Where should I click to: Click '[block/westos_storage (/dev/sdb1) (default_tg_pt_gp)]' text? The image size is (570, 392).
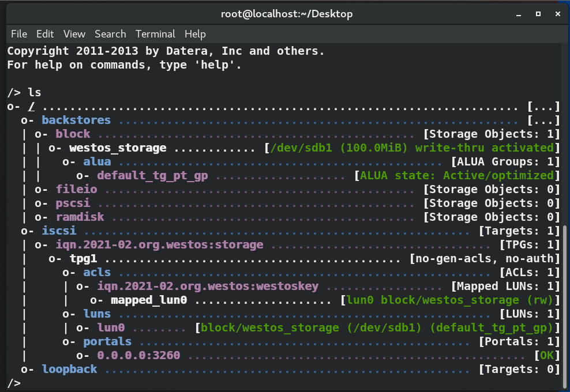378,327
